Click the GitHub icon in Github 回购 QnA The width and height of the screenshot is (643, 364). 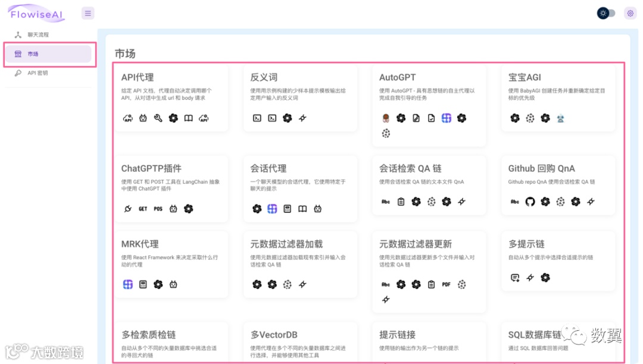(530, 202)
